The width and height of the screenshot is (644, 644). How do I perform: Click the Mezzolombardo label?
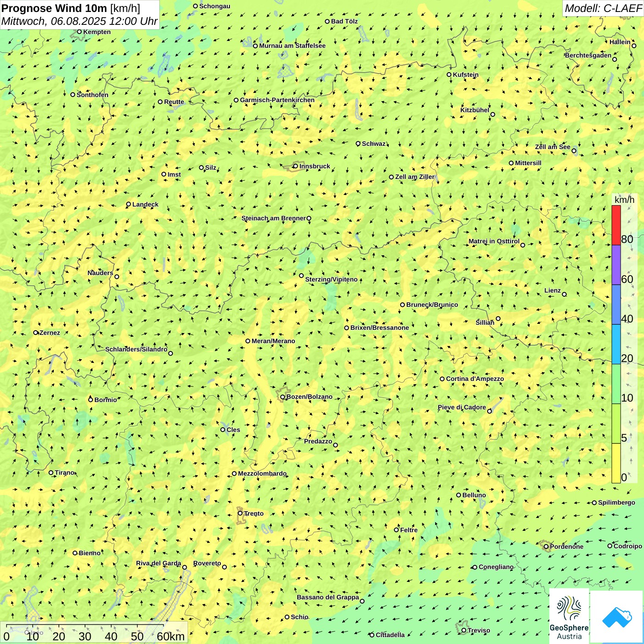click(x=262, y=473)
